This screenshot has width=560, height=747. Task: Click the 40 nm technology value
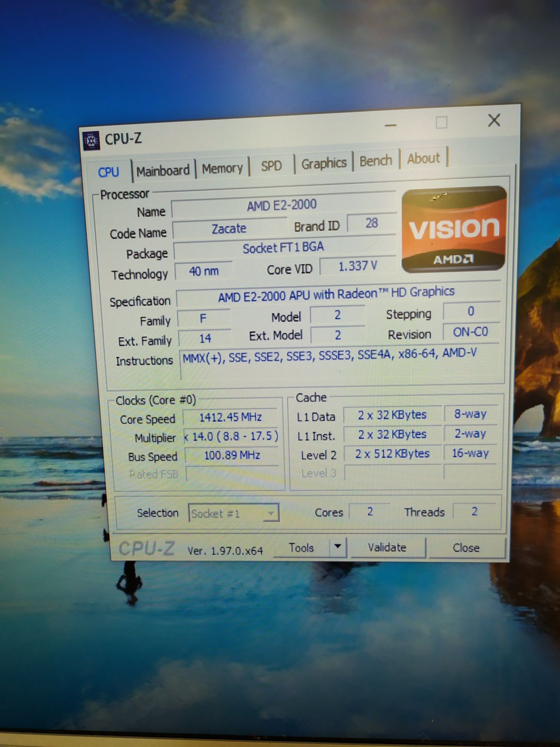coord(203,270)
